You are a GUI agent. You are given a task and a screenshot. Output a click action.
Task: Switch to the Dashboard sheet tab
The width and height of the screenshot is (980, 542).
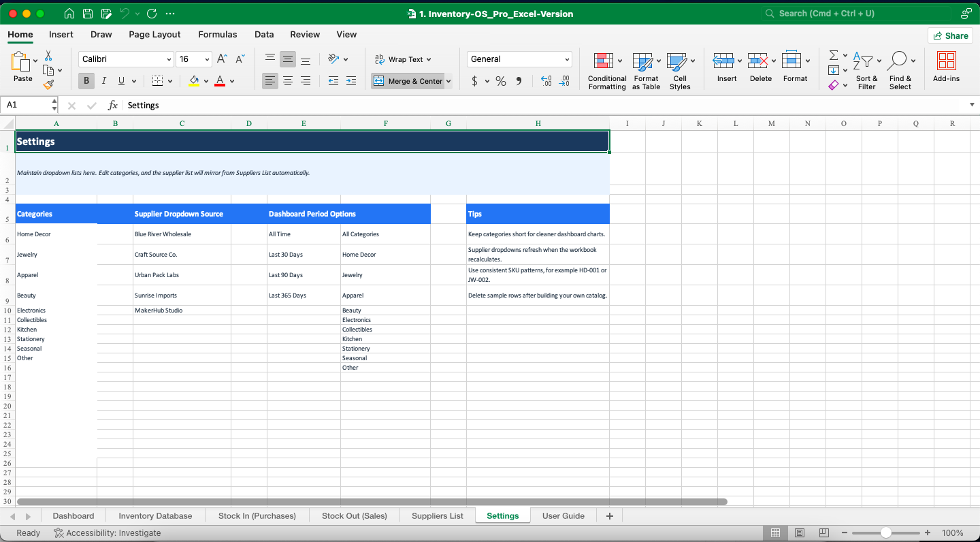click(73, 515)
